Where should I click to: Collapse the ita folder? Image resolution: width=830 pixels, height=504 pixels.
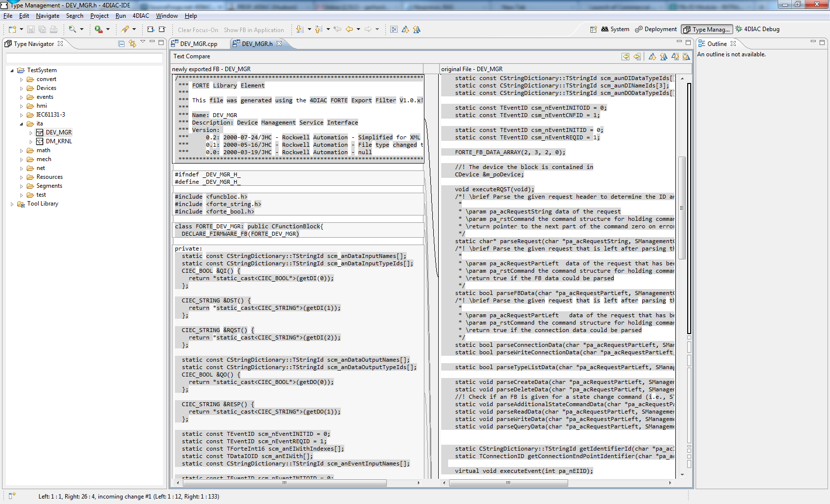(21, 124)
